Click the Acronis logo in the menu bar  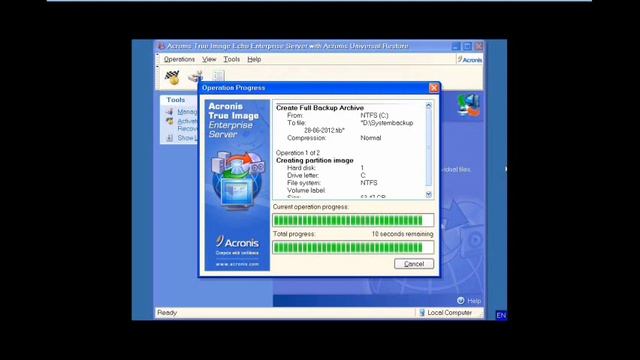click(x=470, y=60)
